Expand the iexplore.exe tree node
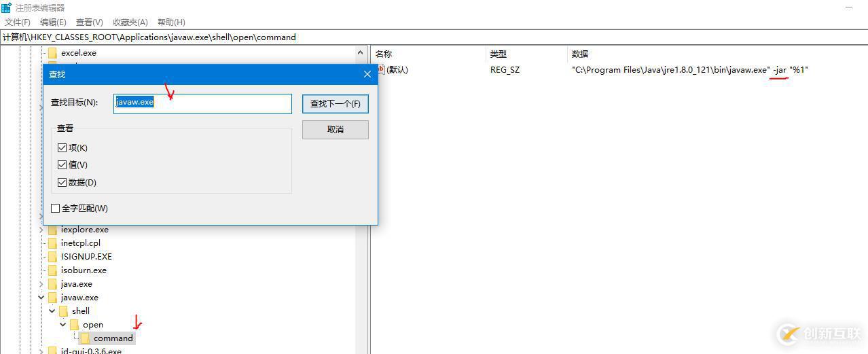Viewport: 868px width, 354px height. (x=41, y=230)
